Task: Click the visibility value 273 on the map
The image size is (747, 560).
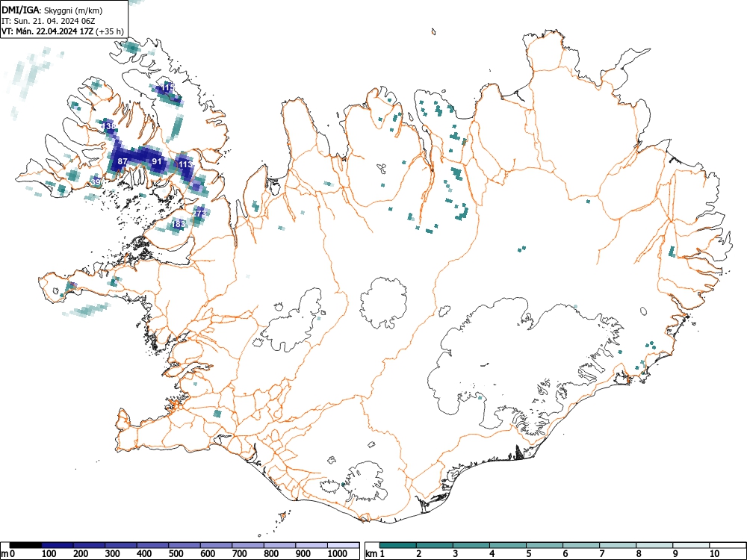Action: pos(199,214)
